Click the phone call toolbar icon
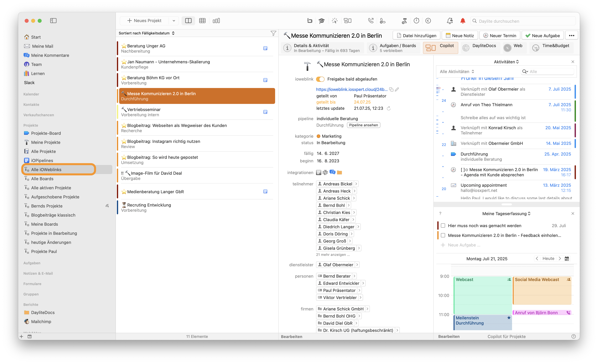 [371, 21]
